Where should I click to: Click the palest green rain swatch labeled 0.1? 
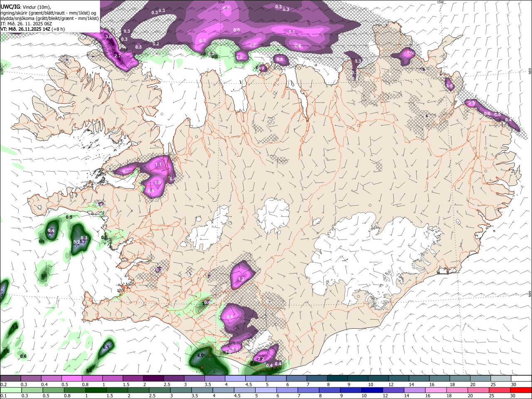pos(10,390)
